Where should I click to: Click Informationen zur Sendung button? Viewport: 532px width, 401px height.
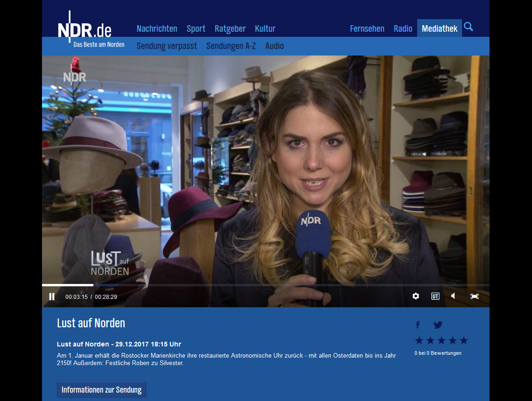click(101, 389)
